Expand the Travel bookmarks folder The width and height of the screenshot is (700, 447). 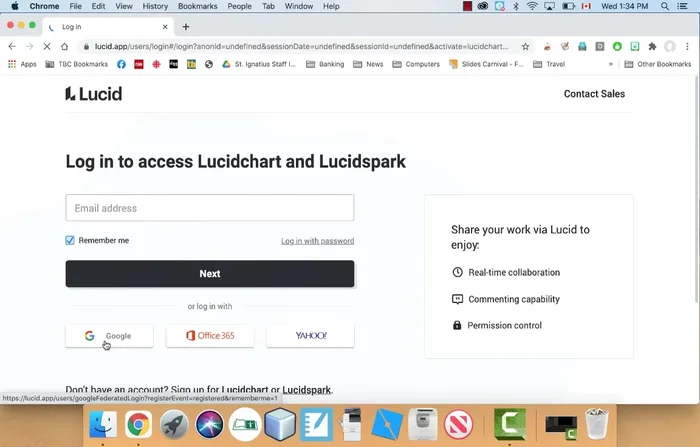coord(549,64)
